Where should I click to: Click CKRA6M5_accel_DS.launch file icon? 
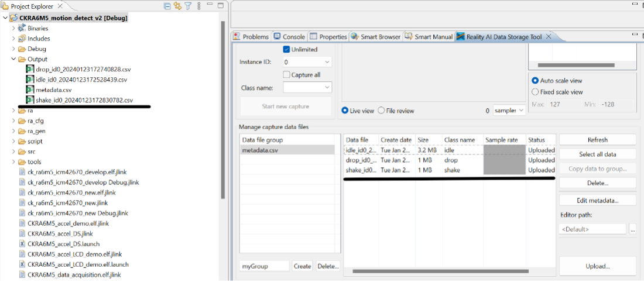(x=22, y=244)
